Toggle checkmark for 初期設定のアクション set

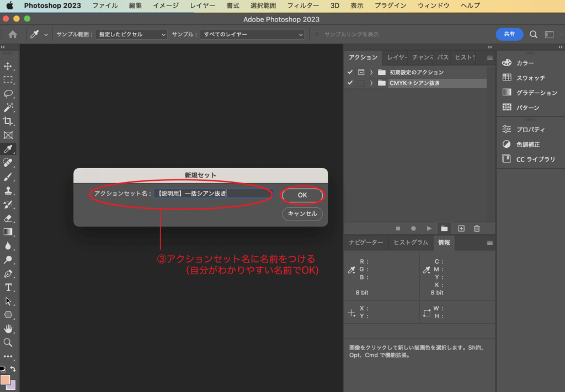[x=350, y=72]
